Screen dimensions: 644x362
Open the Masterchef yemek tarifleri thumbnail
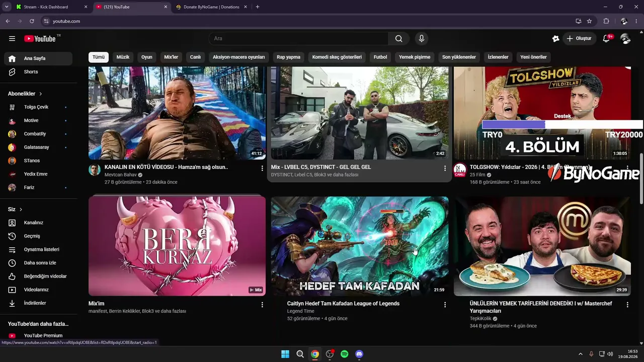pos(542,246)
